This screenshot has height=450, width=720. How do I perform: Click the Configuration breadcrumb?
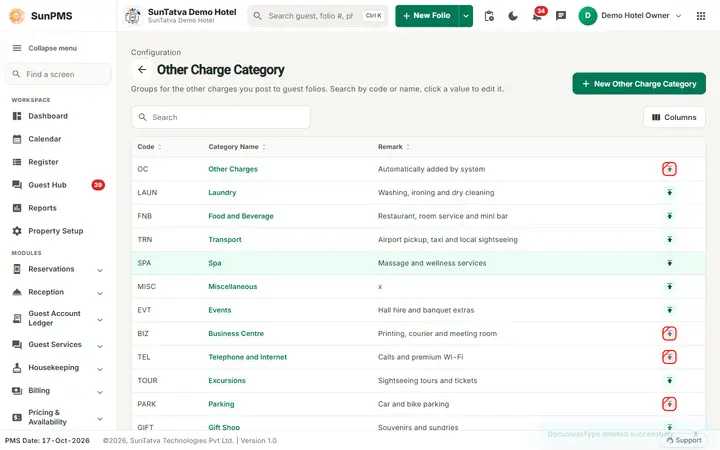pyautogui.click(x=156, y=52)
